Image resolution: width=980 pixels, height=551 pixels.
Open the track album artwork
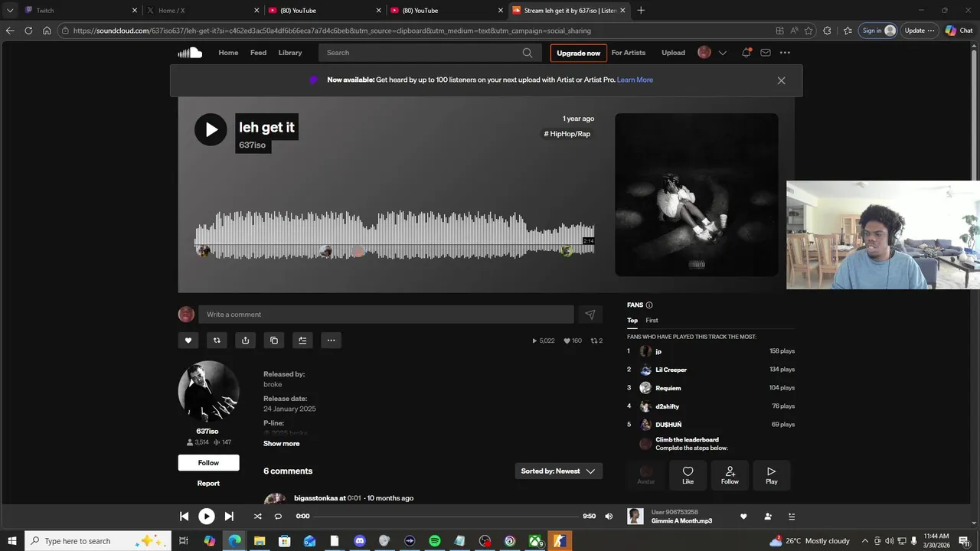click(x=697, y=194)
